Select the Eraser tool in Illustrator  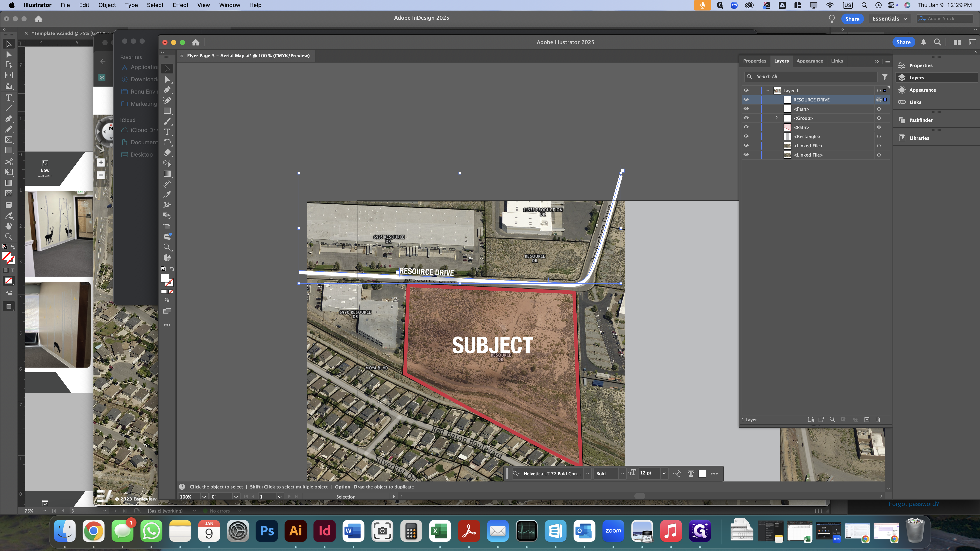tap(167, 152)
